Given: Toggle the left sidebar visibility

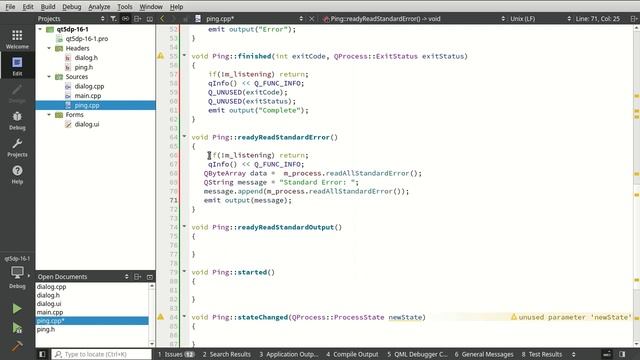Looking at the screenshot, I should (x=42, y=354).
